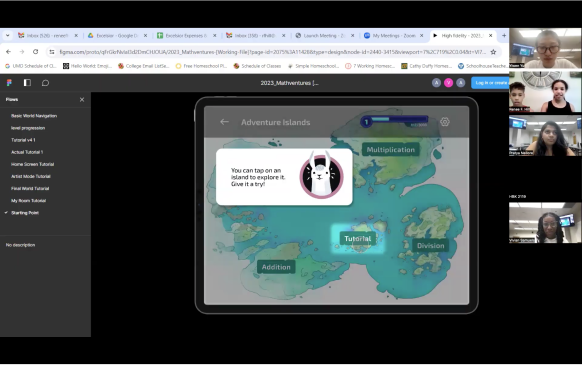Close the High fidelity Figma tab
The image size is (582, 365).
490,36
